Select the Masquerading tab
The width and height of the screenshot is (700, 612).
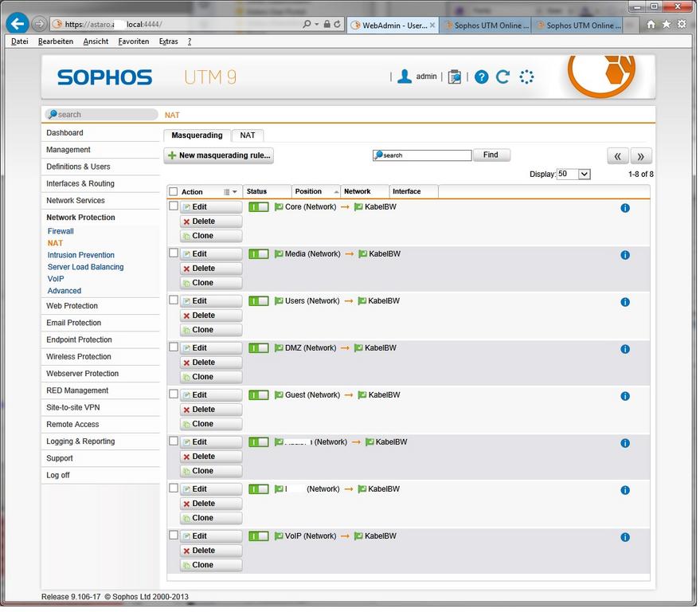[x=197, y=135]
